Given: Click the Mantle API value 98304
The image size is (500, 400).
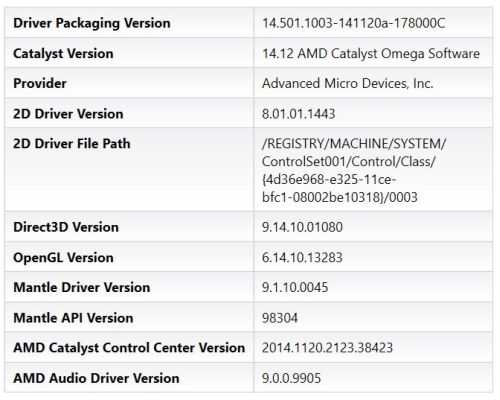Looking at the screenshot, I should click(x=280, y=318).
